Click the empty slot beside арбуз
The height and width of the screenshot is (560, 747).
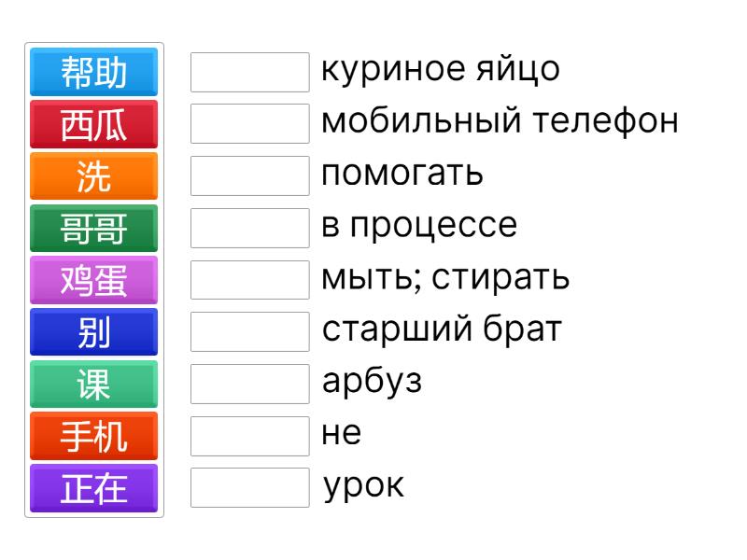click(x=249, y=384)
